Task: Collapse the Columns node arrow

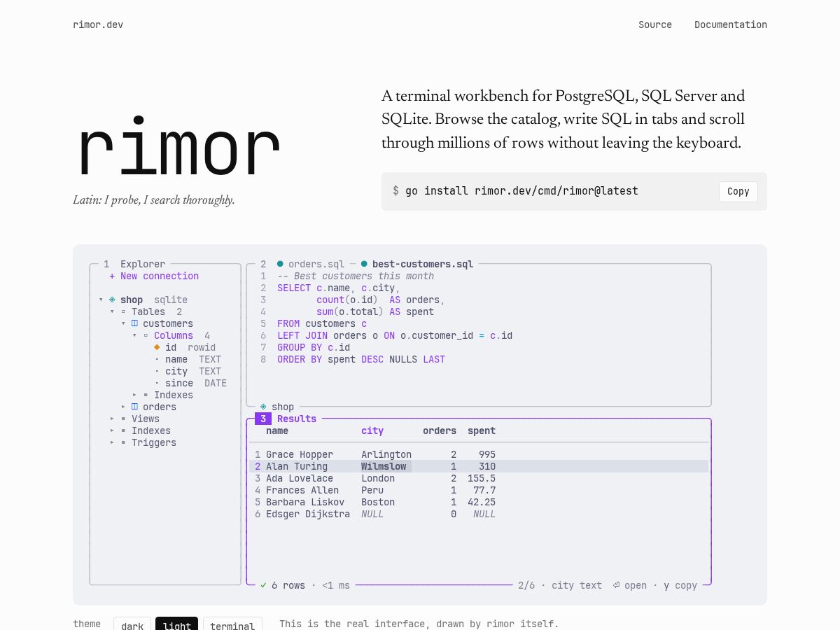Action: click(134, 335)
